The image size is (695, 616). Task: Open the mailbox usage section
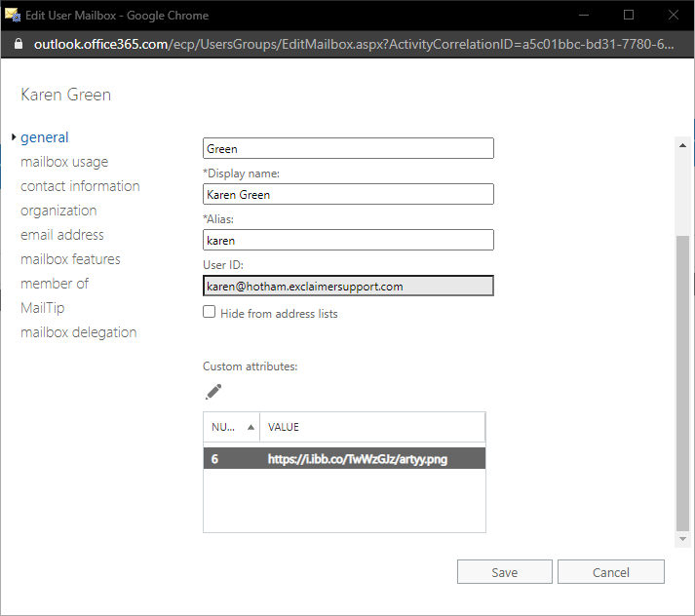[64, 162]
